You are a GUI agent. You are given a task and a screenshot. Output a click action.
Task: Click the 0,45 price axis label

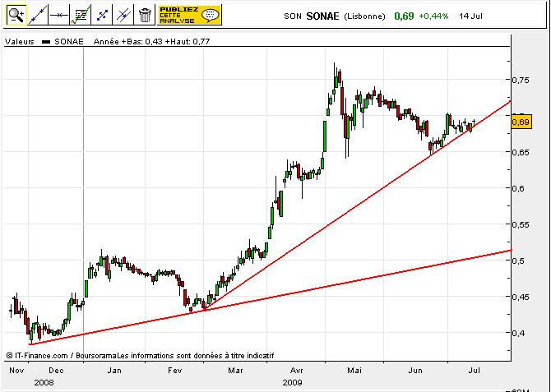pyautogui.click(x=522, y=297)
